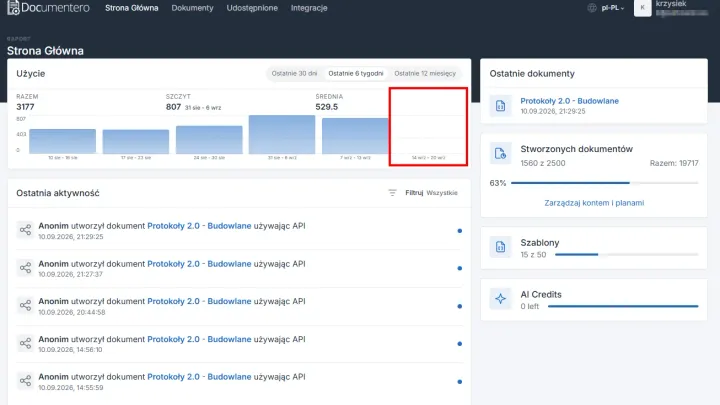Click blue dot of 14:56:10 activity

pos(460,344)
